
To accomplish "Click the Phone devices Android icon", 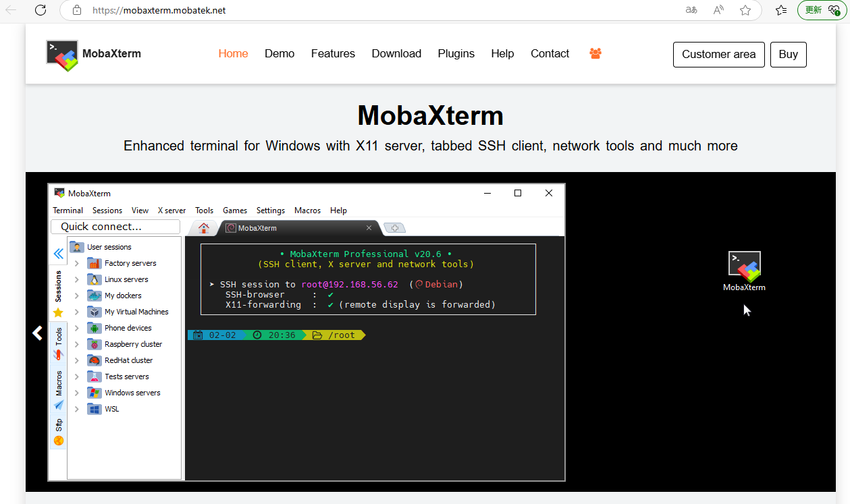I will point(95,328).
